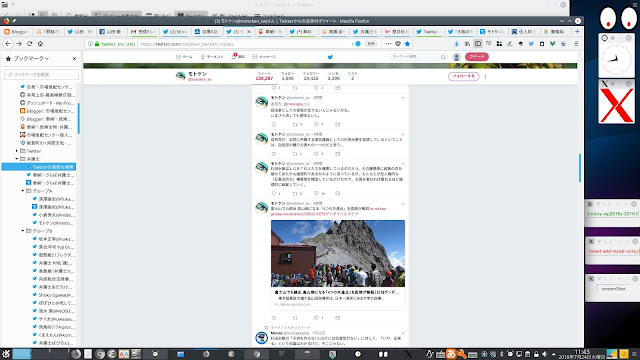The width and height of the screenshot is (640, 360).
Task: Open the ダッシュボード - My Pro... bookmark
Action: 47,103
